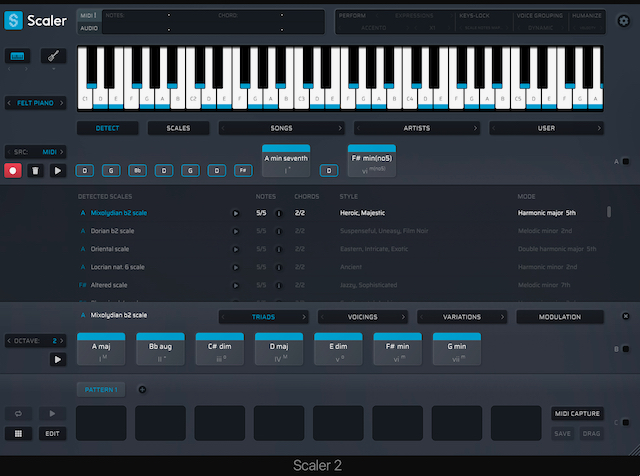
Task: Click the first empty pattern pad
Action: point(101,423)
